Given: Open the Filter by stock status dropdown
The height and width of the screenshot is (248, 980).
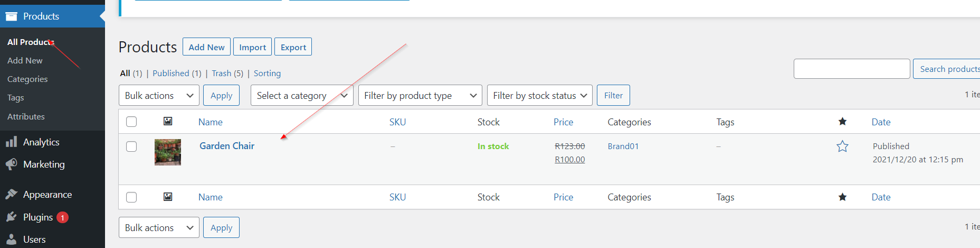Looking at the screenshot, I should click(x=539, y=96).
